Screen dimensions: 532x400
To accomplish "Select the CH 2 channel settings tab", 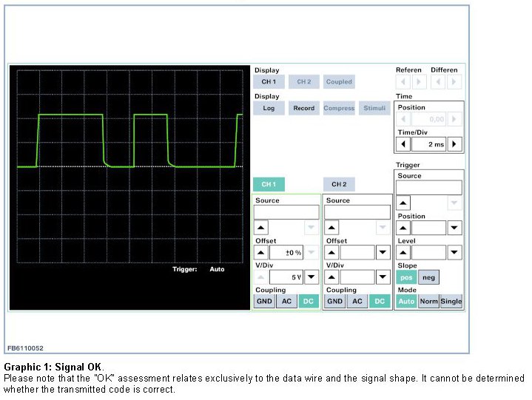I will click(x=339, y=184).
